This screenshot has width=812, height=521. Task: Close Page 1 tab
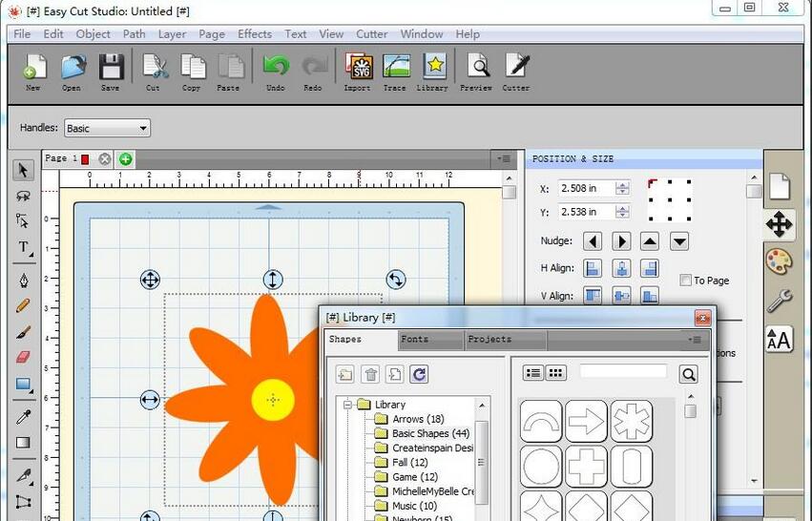(x=105, y=159)
